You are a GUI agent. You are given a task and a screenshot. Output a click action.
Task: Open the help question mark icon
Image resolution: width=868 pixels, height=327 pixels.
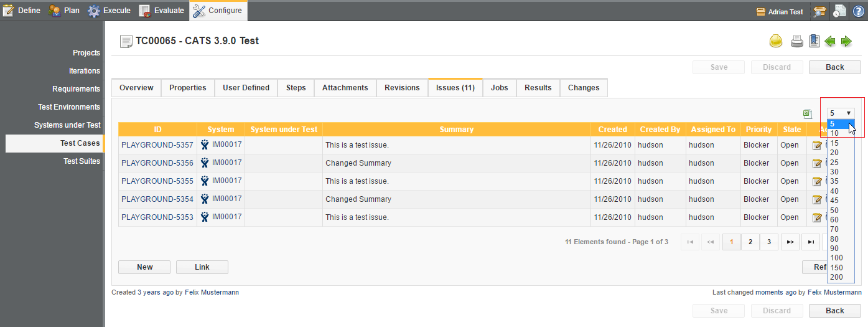coord(858,11)
